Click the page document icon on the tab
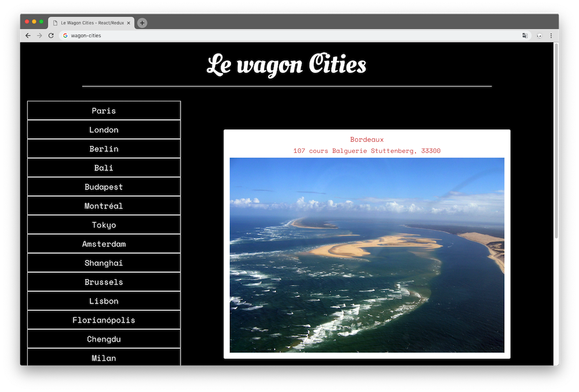The height and width of the screenshot is (392, 579). click(x=54, y=23)
